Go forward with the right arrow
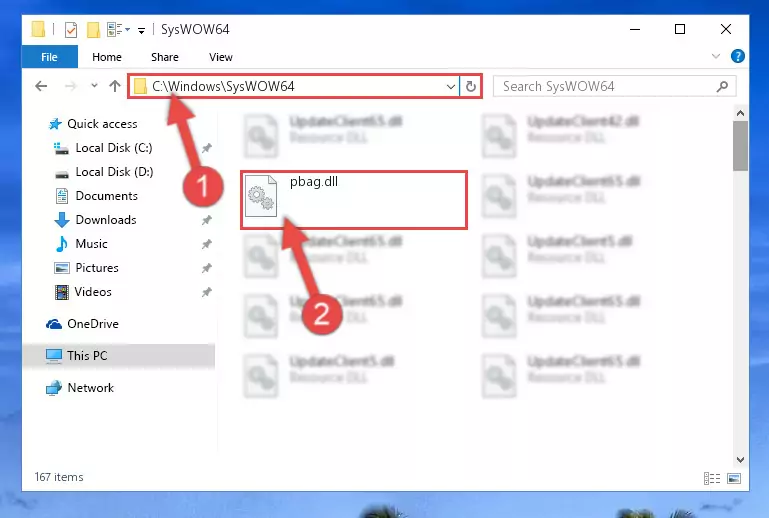Screen dimensions: 769x518 [x=71, y=86]
